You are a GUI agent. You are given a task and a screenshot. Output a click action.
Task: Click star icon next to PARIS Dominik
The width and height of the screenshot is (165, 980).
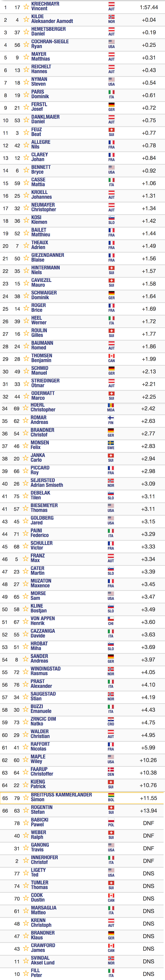coord(26,95)
